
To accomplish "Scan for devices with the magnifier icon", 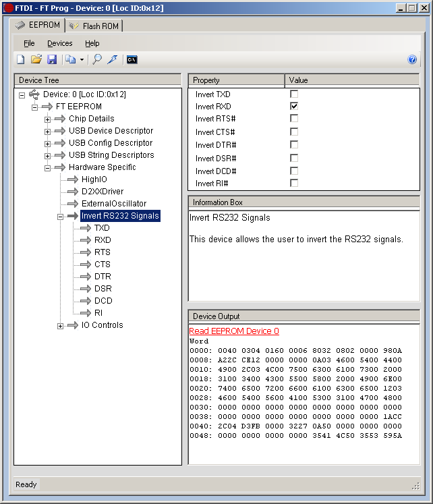I will 97,59.
